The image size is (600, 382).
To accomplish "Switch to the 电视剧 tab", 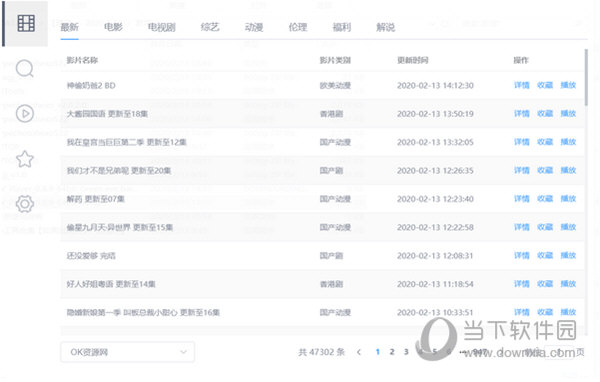I will click(161, 27).
